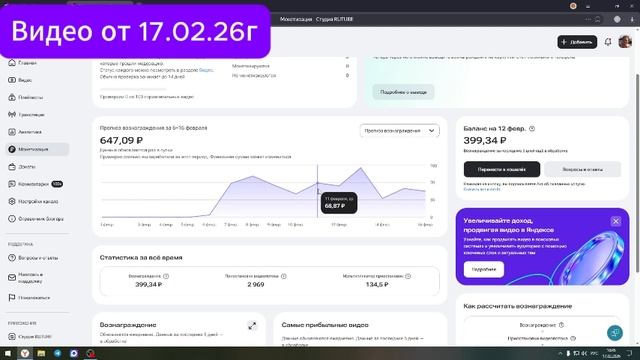Click the Пожаловаться flag icon

[12, 298]
